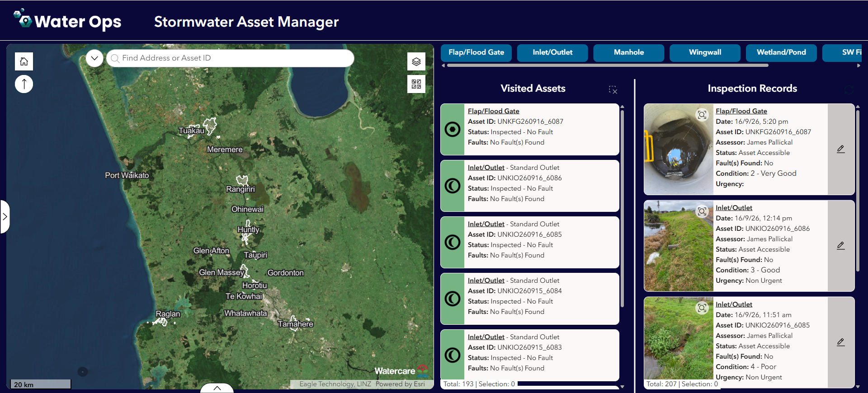Click the Tuakau label on the map
Image resolution: width=868 pixels, height=393 pixels.
pyautogui.click(x=191, y=131)
